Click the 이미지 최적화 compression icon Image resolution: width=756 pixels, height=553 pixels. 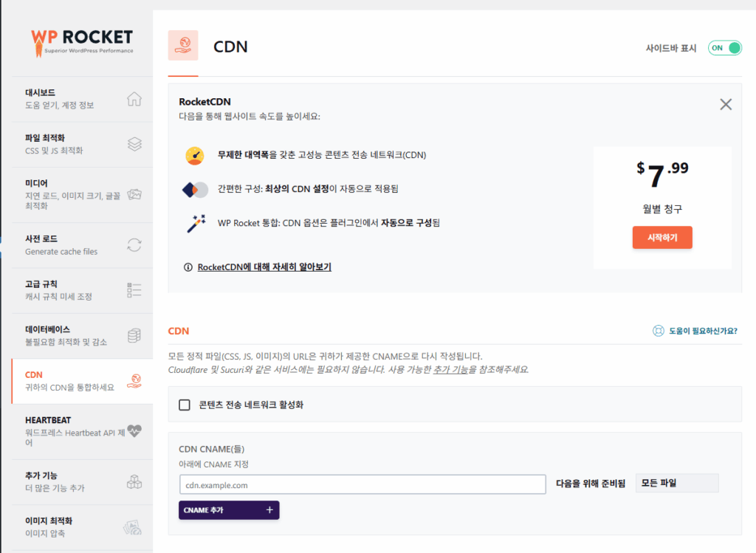[x=134, y=526]
